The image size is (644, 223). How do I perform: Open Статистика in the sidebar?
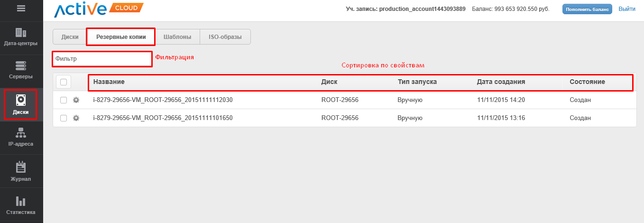(21, 205)
